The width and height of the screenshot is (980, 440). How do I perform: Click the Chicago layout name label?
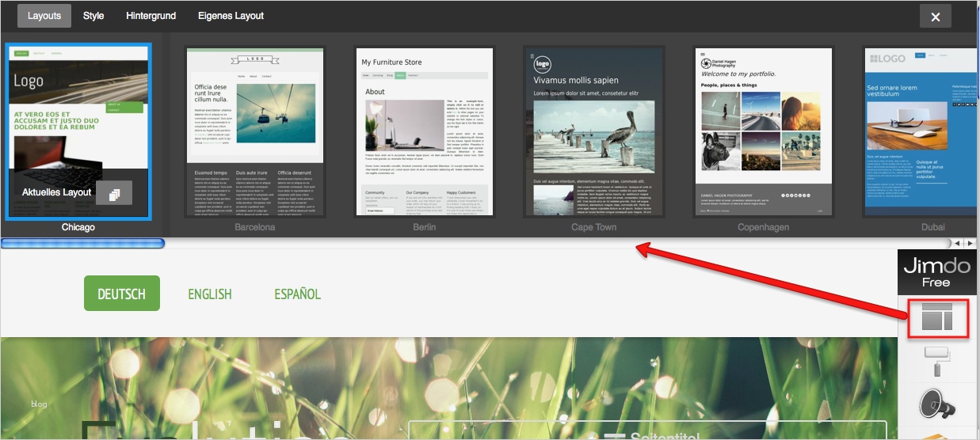[x=78, y=227]
